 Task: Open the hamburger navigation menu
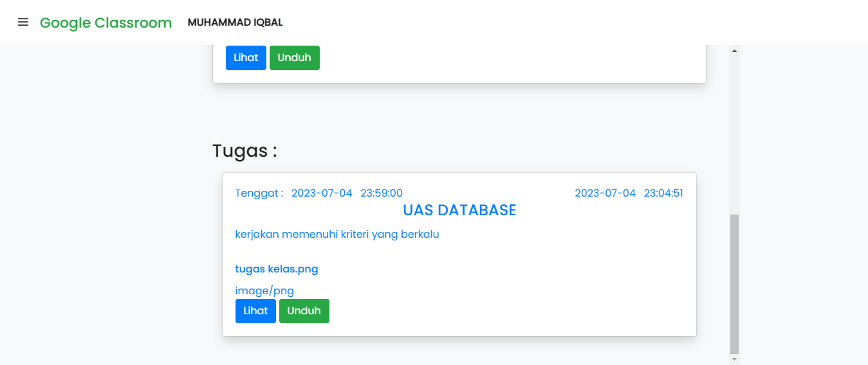point(23,22)
